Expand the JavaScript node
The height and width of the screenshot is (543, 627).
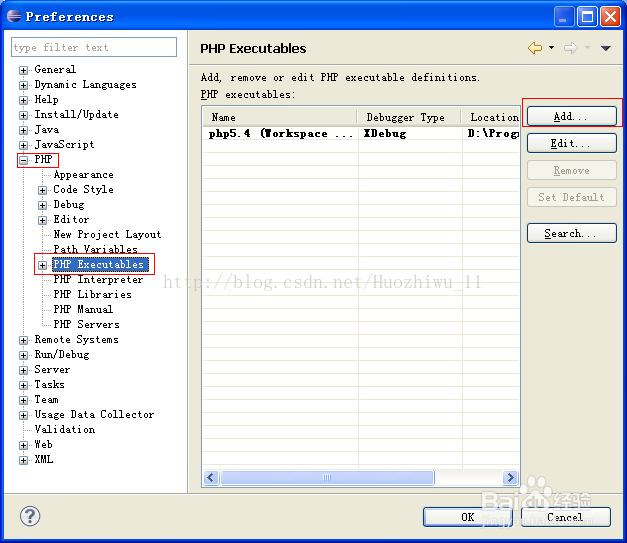tap(24, 145)
